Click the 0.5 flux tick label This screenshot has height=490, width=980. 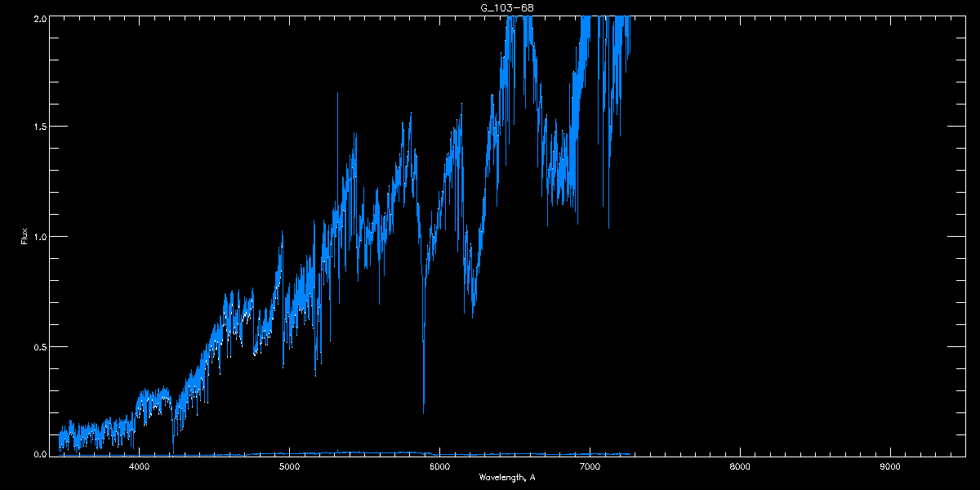coord(39,346)
